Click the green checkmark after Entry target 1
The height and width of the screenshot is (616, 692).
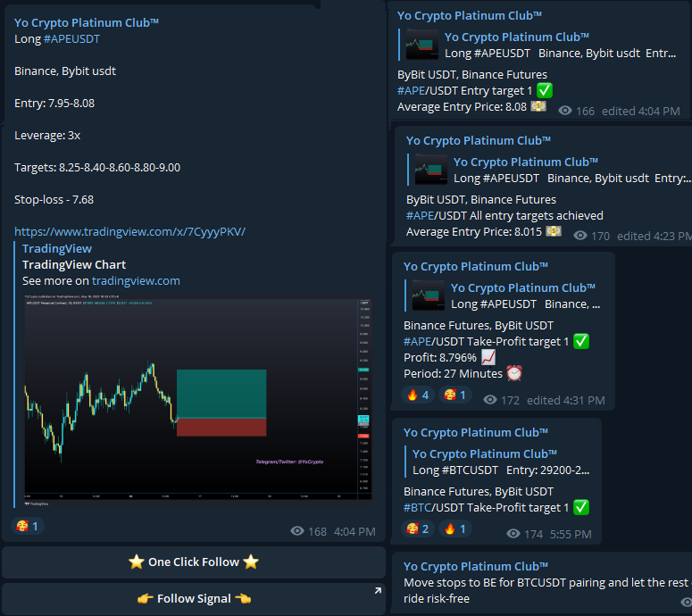tap(545, 90)
